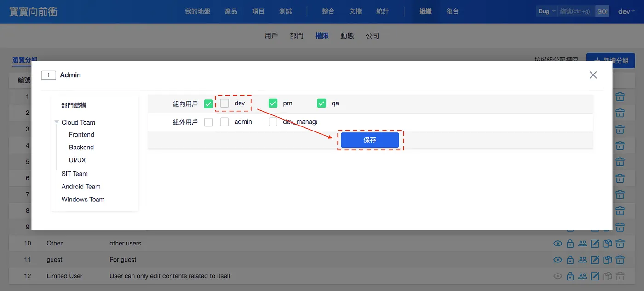Click the trash icon on row 2

click(x=620, y=113)
